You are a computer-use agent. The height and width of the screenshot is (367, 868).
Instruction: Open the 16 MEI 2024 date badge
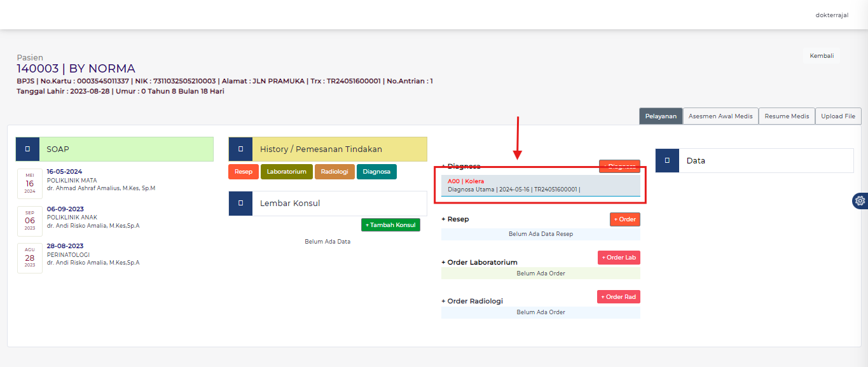tap(30, 184)
